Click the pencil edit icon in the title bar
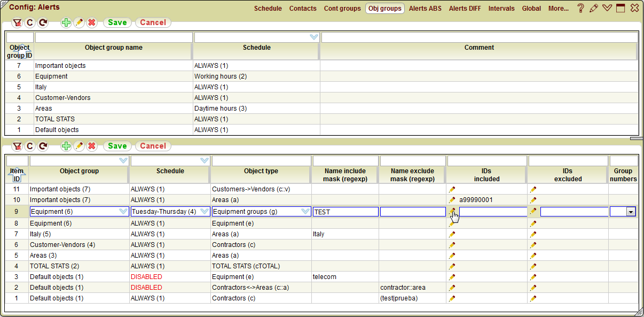This screenshot has width=644, height=317. [594, 8]
